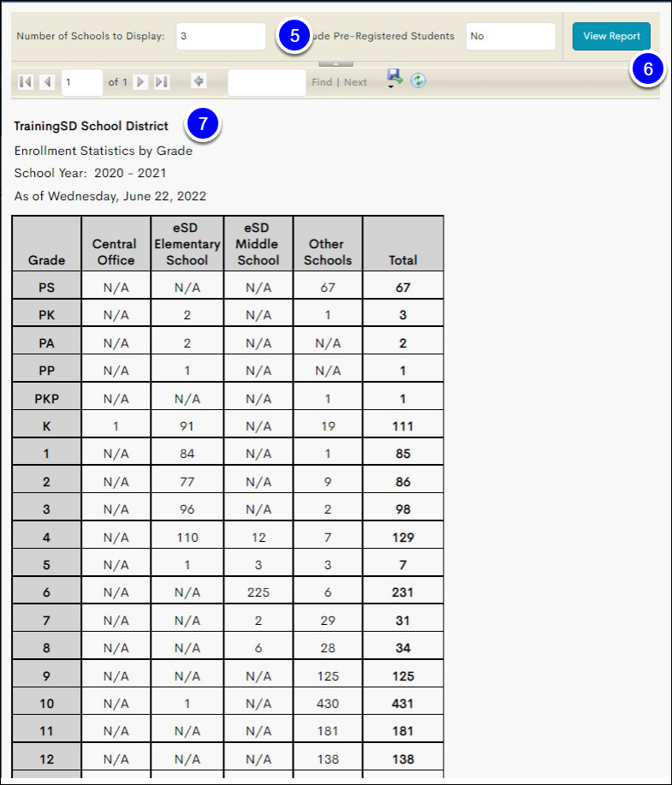
Task: Click total 34 in grade 8 row
Action: 403,648
